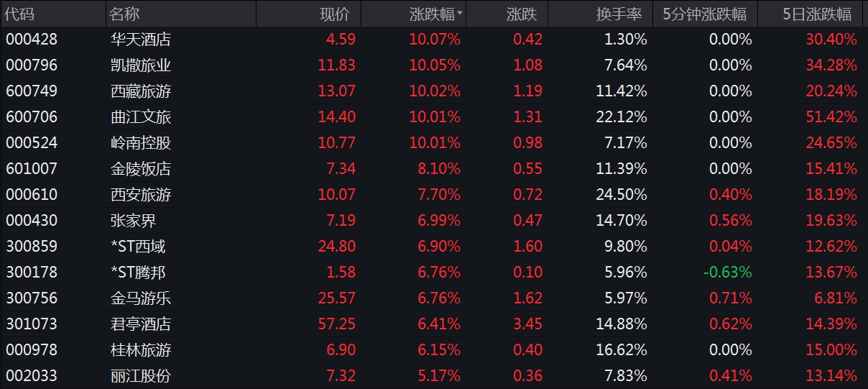Open the 金陵饭店 stock row
Screen dimensions: 868x389
pyautogui.click(x=434, y=169)
